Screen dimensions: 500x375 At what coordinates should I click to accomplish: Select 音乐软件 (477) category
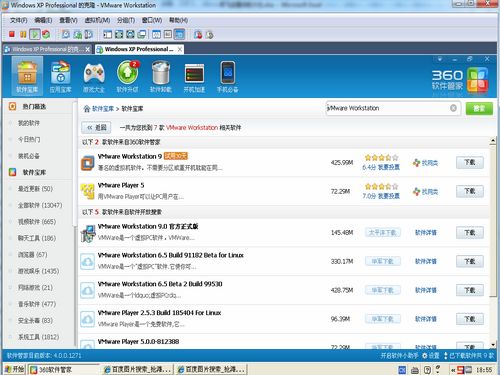[37, 304]
